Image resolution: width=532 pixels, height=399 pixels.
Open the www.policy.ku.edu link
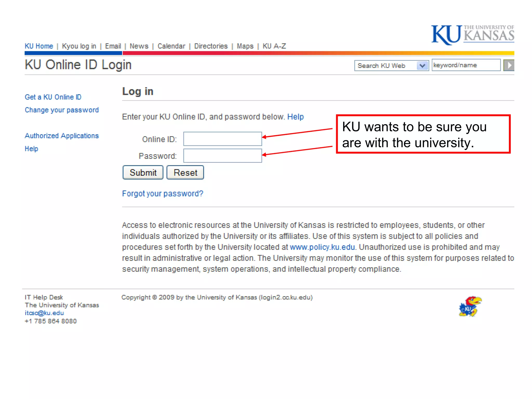[x=322, y=247]
